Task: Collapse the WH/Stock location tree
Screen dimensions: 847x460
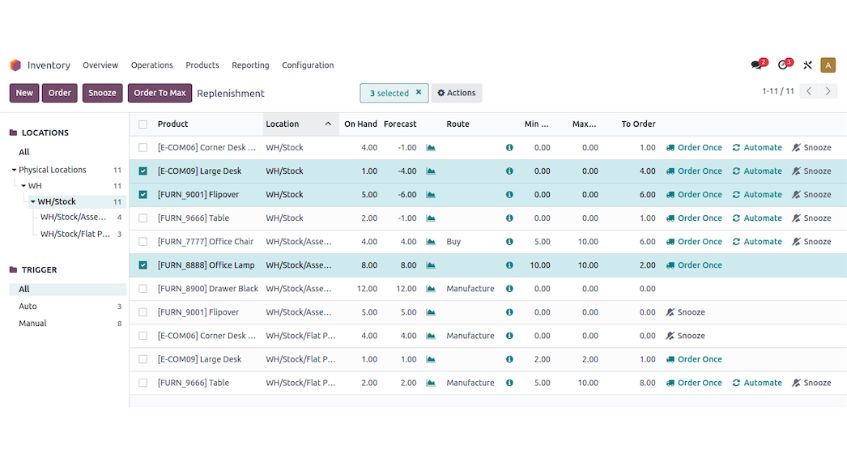Action: tap(33, 202)
